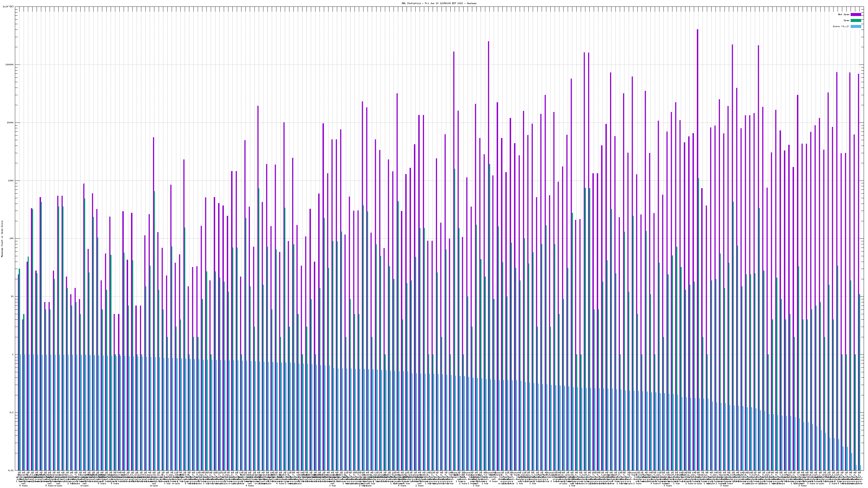
Task: Click the 0.01 y-axis tick label
Action: (x=11, y=470)
